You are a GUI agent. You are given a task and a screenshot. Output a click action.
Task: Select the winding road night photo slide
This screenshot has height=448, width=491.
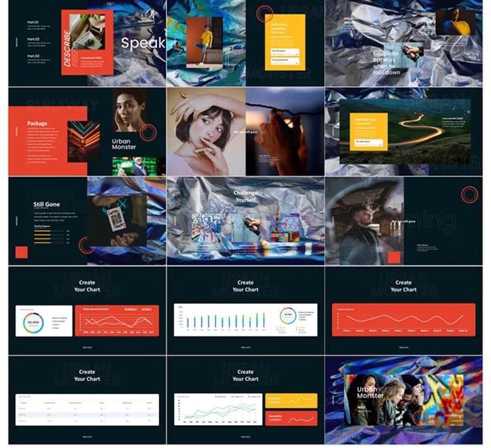404,132
